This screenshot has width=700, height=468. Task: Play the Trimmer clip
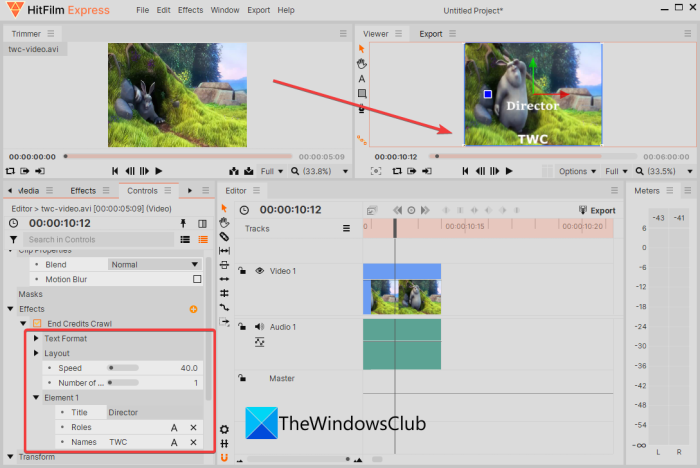tap(158, 171)
